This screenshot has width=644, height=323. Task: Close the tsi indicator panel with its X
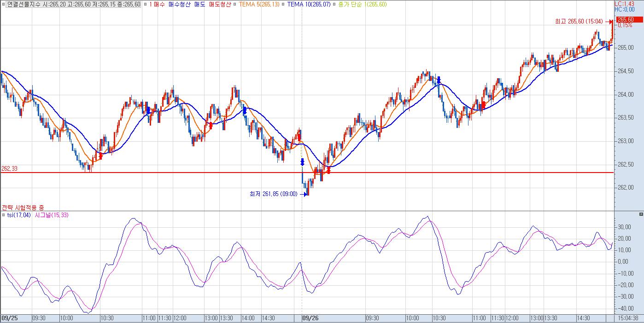pyautogui.click(x=640, y=214)
